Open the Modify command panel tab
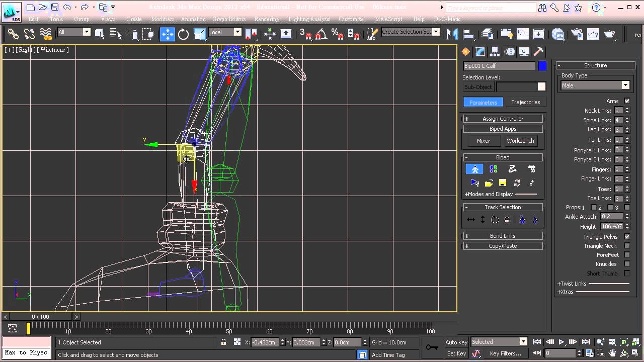Viewport: 644px width, 362px height. point(480,52)
